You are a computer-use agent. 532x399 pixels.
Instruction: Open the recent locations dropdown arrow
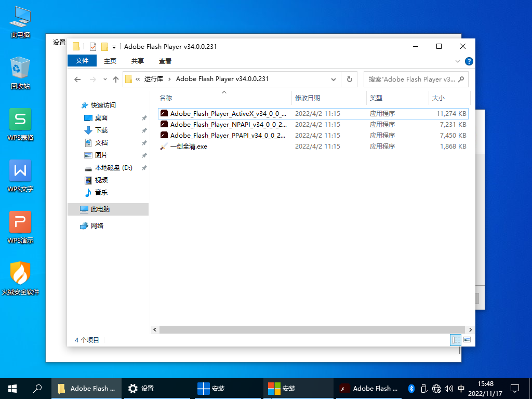click(x=105, y=79)
